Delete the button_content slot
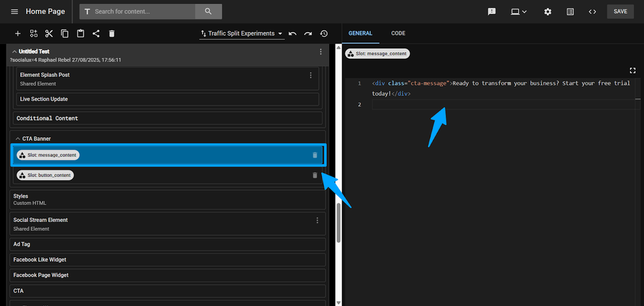The width and height of the screenshot is (644, 306). coord(315,175)
